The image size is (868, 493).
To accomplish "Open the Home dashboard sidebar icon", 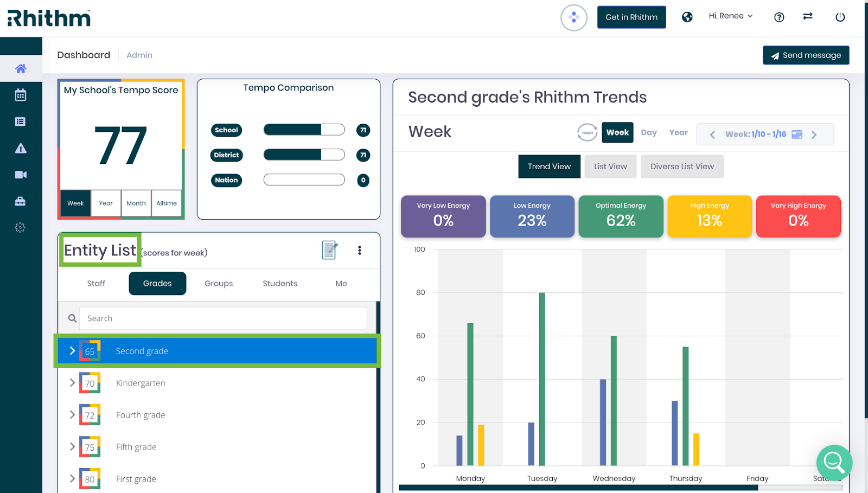I will click(x=21, y=68).
